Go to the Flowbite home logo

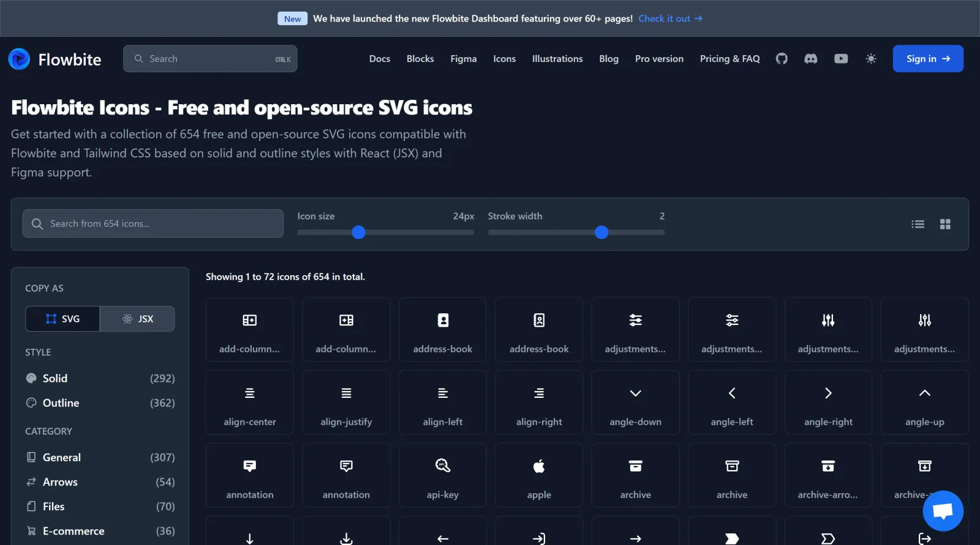[x=55, y=59]
